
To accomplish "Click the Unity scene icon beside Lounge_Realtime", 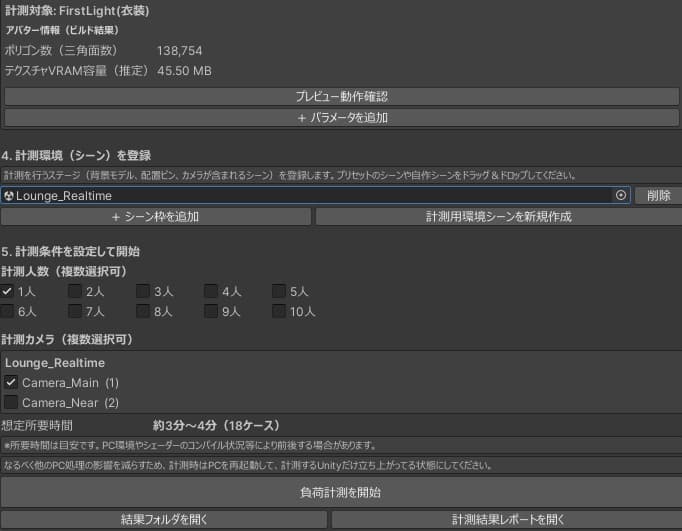I will click(8, 196).
